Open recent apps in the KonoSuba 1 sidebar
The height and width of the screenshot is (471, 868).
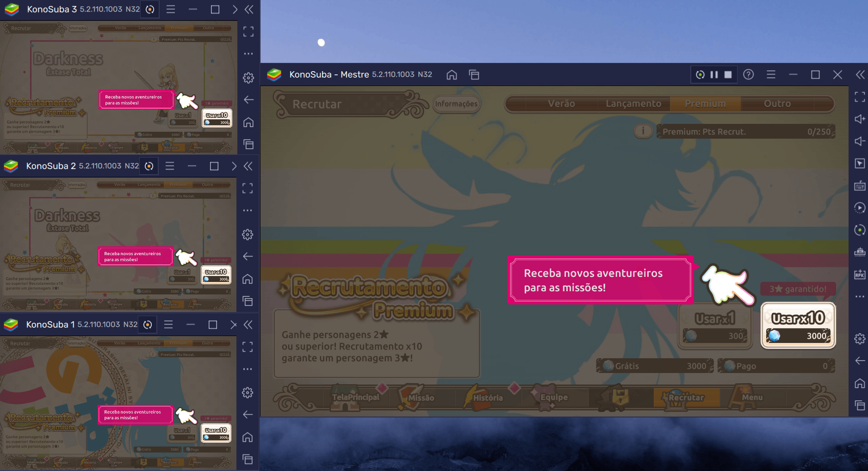point(248,459)
